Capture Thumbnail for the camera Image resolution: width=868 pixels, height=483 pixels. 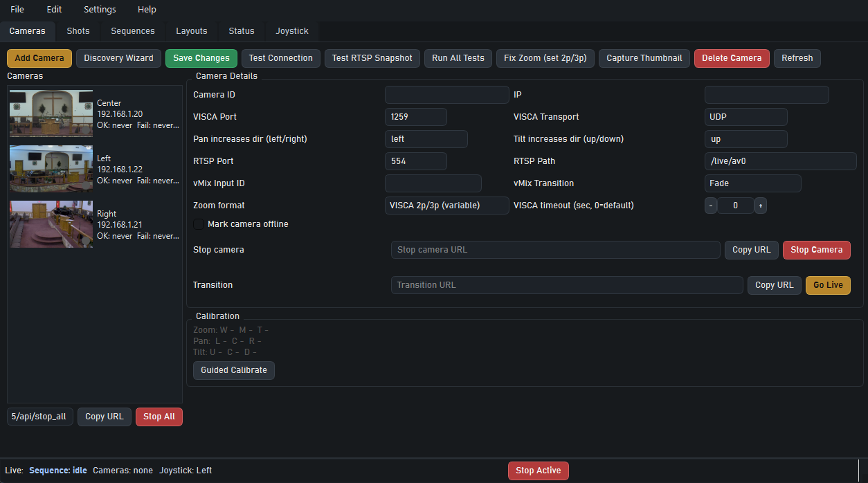pos(644,58)
